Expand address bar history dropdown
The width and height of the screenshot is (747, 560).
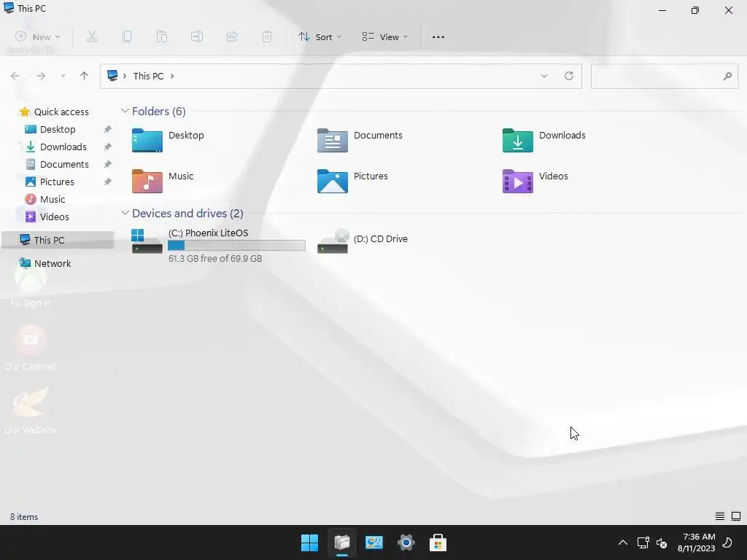click(x=544, y=76)
